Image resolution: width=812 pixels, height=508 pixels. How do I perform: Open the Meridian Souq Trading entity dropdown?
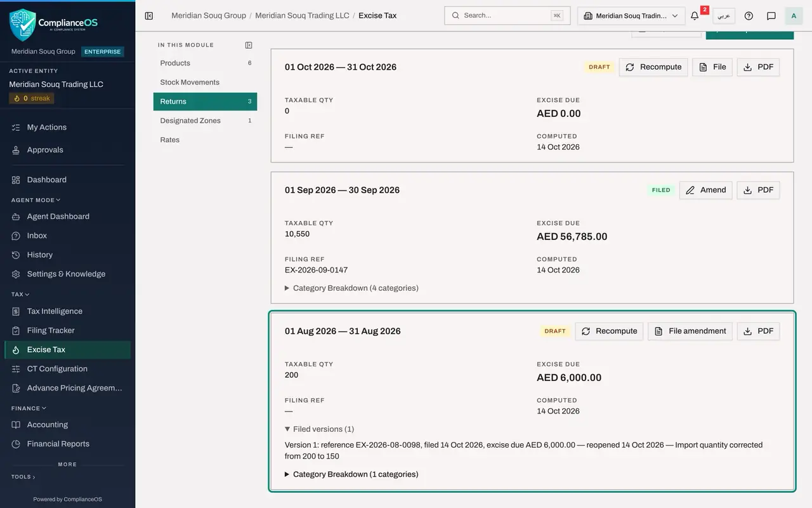click(631, 16)
